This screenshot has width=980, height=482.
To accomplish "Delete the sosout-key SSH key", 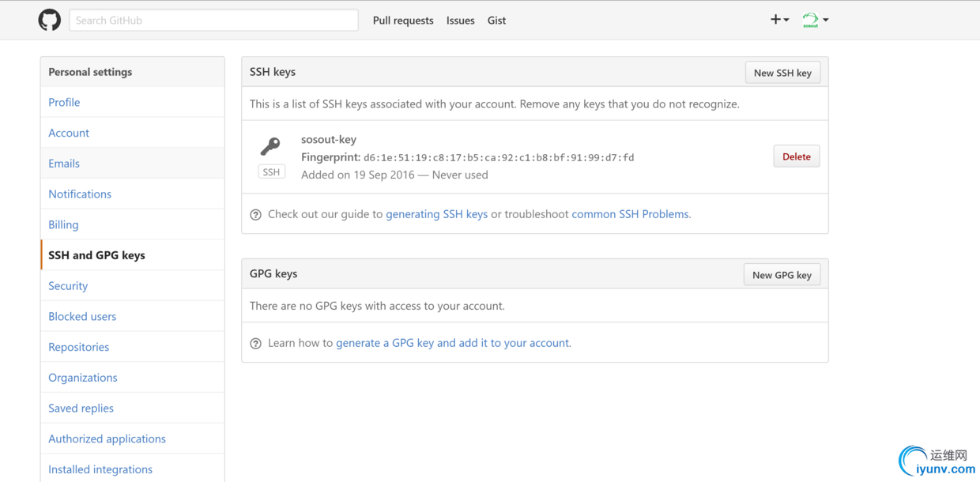I will point(796,156).
